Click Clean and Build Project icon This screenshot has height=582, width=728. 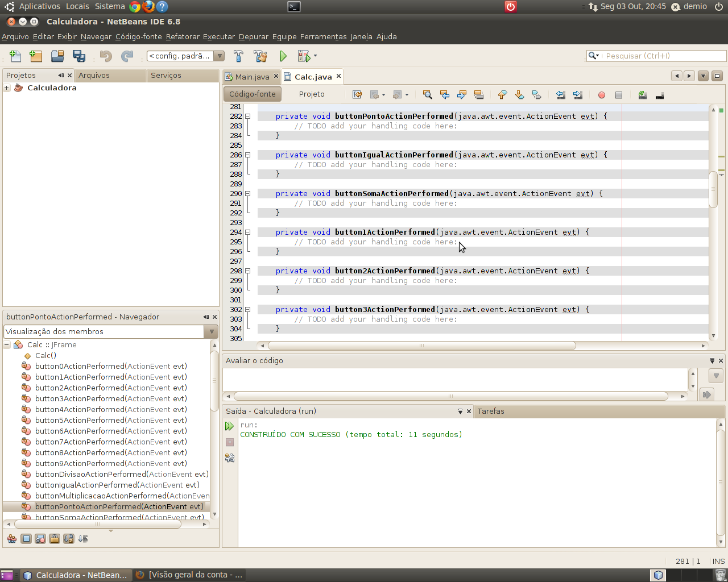[x=260, y=56]
